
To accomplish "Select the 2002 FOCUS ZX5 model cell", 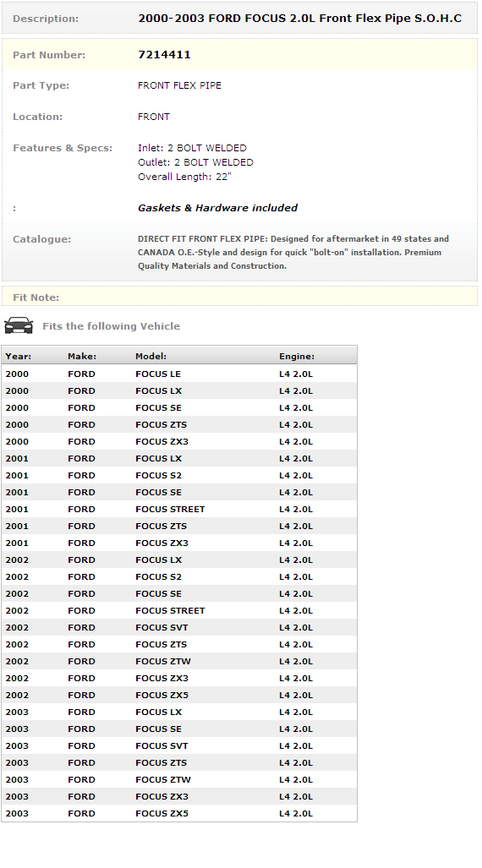I will click(x=162, y=695).
